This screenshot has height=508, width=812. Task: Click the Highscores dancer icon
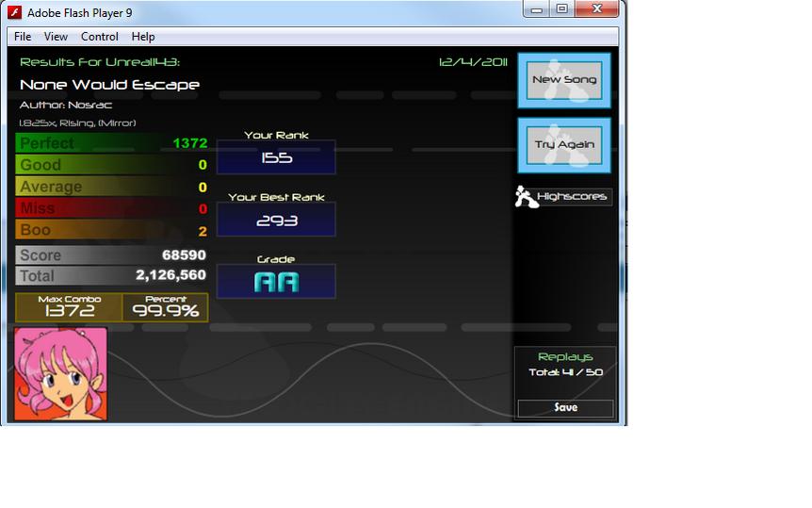point(526,197)
